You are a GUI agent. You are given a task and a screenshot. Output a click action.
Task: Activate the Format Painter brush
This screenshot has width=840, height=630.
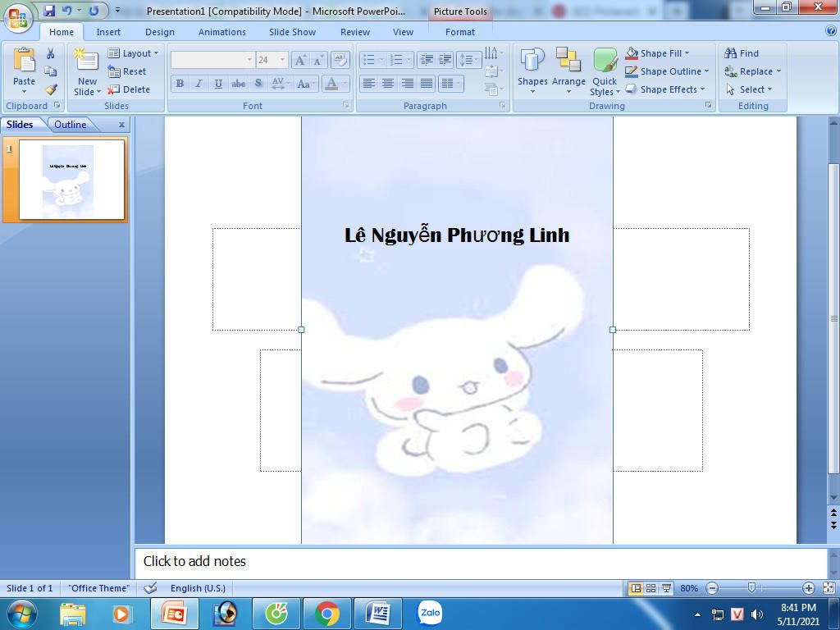point(51,89)
